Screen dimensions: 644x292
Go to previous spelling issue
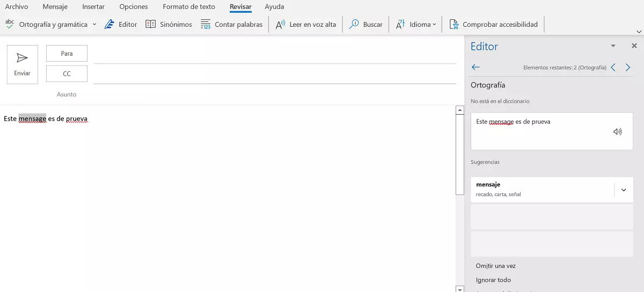(x=613, y=68)
